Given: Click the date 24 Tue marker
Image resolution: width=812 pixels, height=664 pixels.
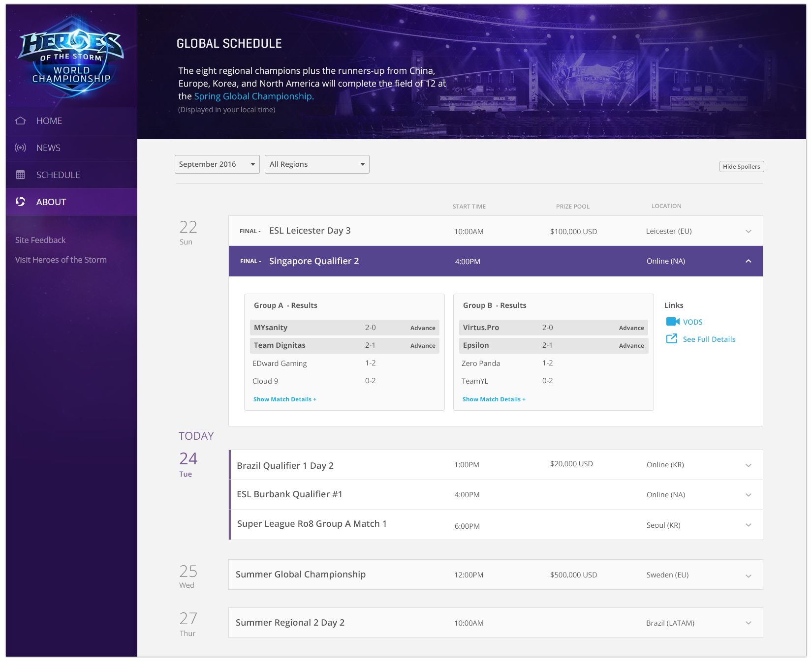Looking at the screenshot, I should click(x=188, y=464).
